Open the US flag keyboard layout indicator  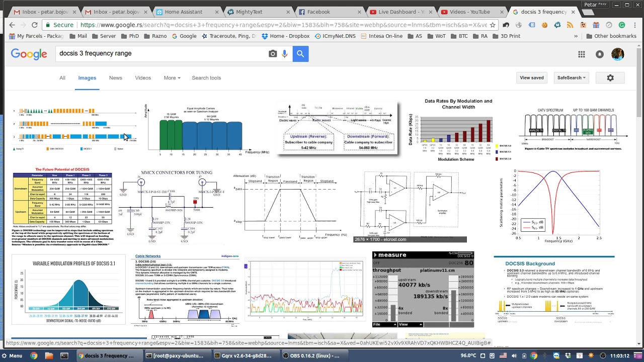coord(503,355)
